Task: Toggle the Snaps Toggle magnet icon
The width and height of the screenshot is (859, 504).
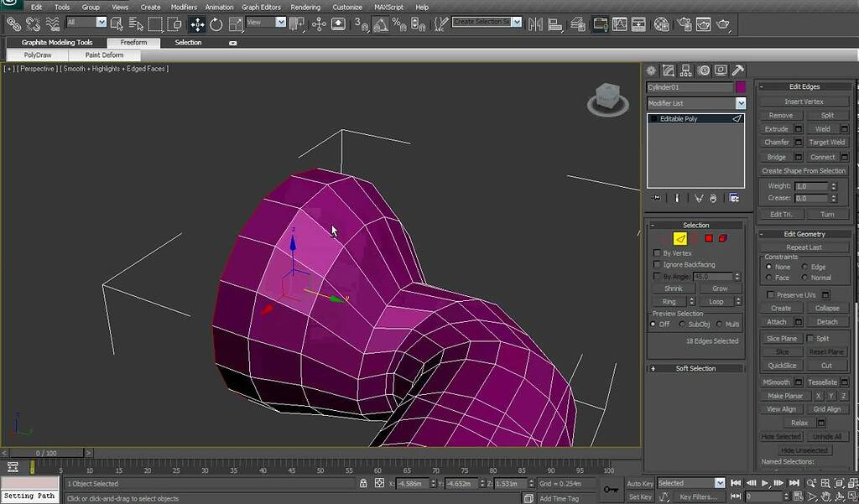Action: tap(358, 23)
